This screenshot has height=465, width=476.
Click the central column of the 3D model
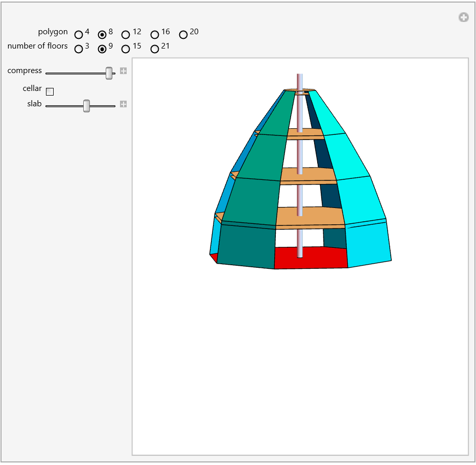(x=300, y=166)
